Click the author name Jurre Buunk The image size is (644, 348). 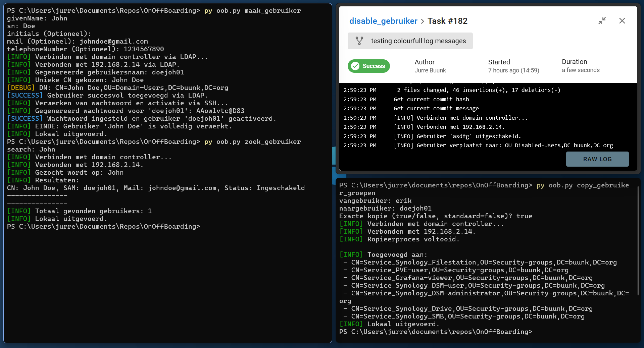(430, 70)
